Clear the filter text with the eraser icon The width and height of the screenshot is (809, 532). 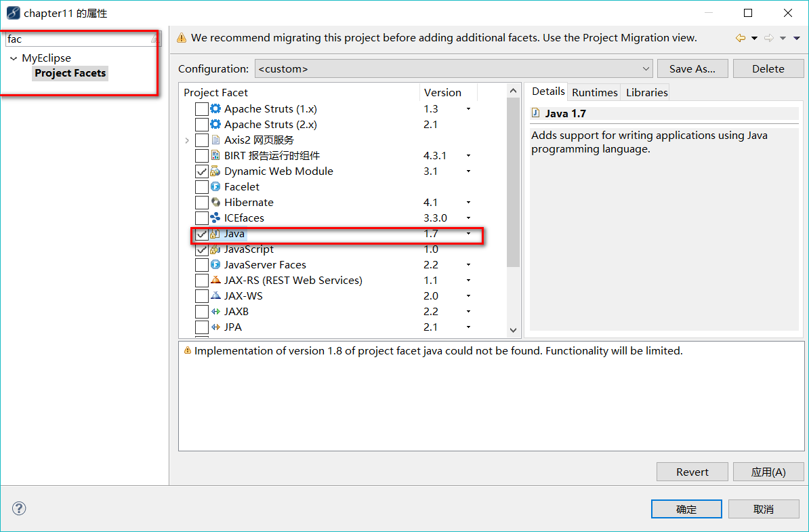point(154,39)
